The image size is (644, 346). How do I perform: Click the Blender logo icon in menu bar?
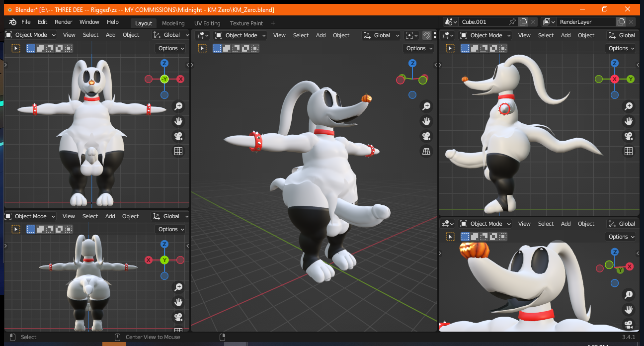pyautogui.click(x=12, y=22)
